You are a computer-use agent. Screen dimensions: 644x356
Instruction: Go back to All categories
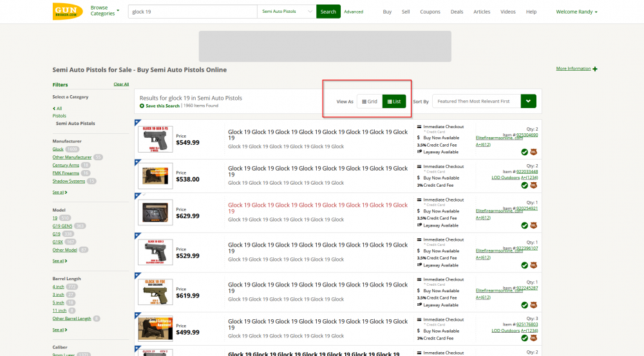57,108
